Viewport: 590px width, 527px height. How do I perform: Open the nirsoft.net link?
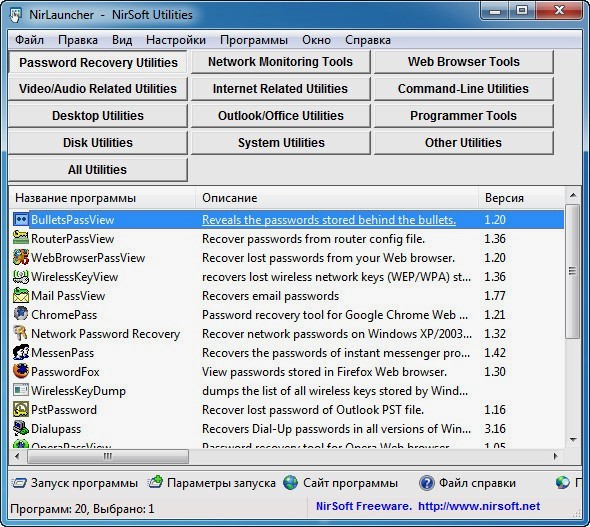point(479,506)
